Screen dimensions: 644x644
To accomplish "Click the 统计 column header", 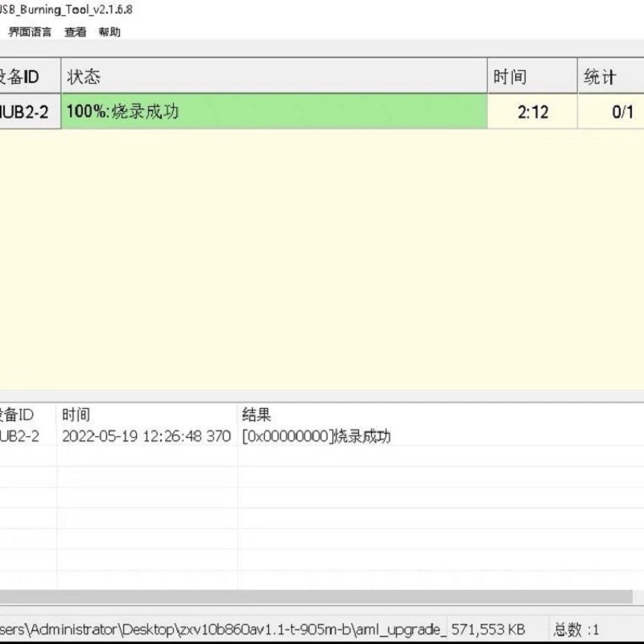I will [x=611, y=76].
